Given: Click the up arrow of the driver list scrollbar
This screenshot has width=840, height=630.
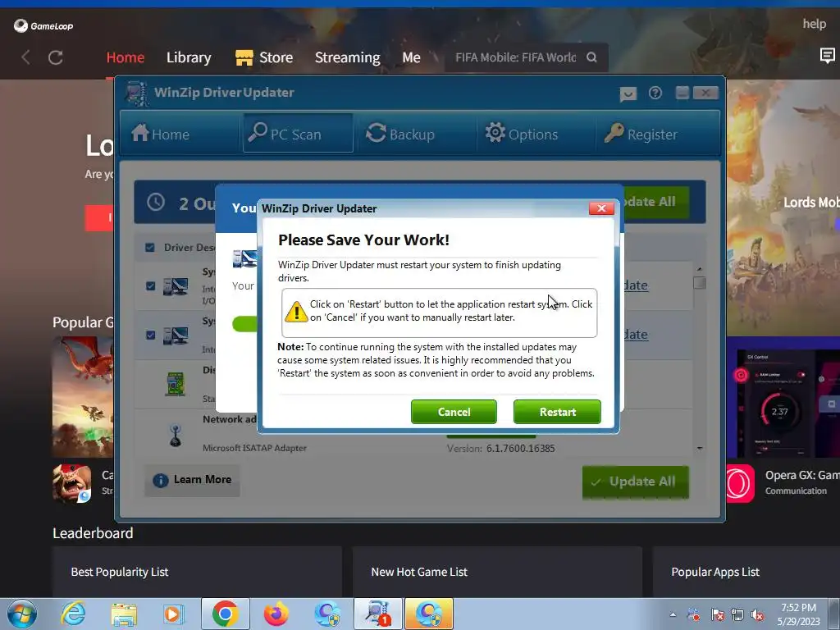Looking at the screenshot, I should coord(700,269).
